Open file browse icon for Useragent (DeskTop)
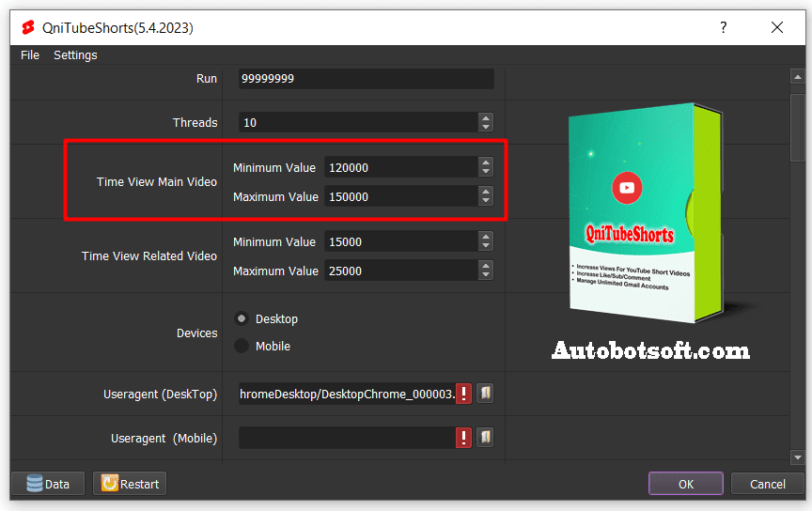Image resolution: width=812 pixels, height=511 pixels. pos(485,394)
